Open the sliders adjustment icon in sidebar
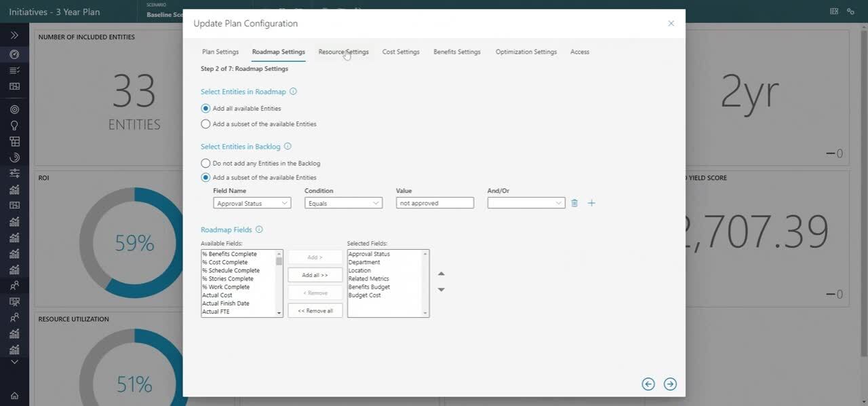Viewport: 868px width, 406px height. [x=14, y=174]
